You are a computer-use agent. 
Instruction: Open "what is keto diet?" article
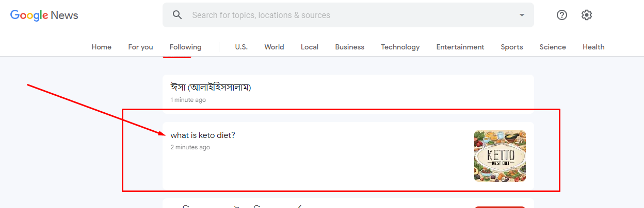pos(203,135)
